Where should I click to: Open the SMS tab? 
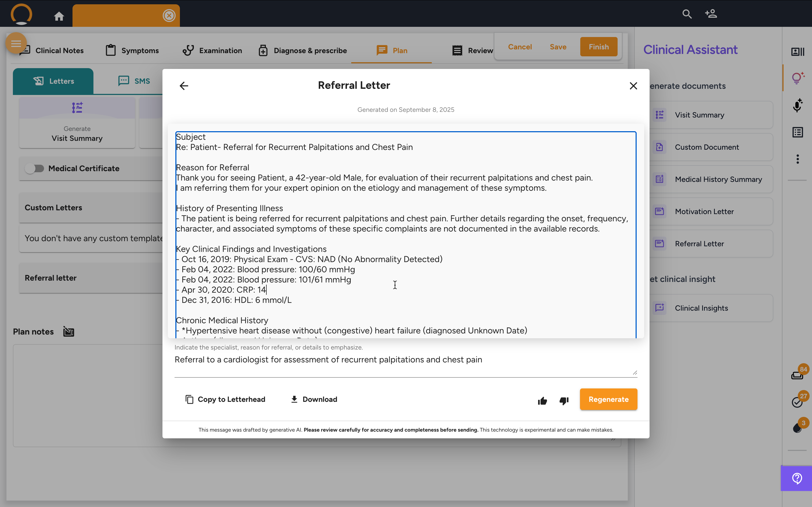click(x=134, y=81)
